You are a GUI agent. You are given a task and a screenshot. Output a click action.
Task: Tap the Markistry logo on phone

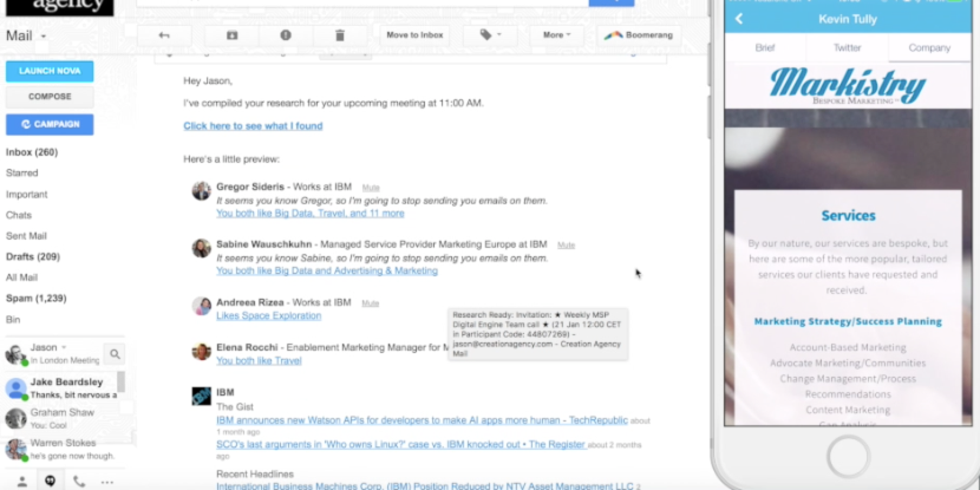[x=848, y=86]
